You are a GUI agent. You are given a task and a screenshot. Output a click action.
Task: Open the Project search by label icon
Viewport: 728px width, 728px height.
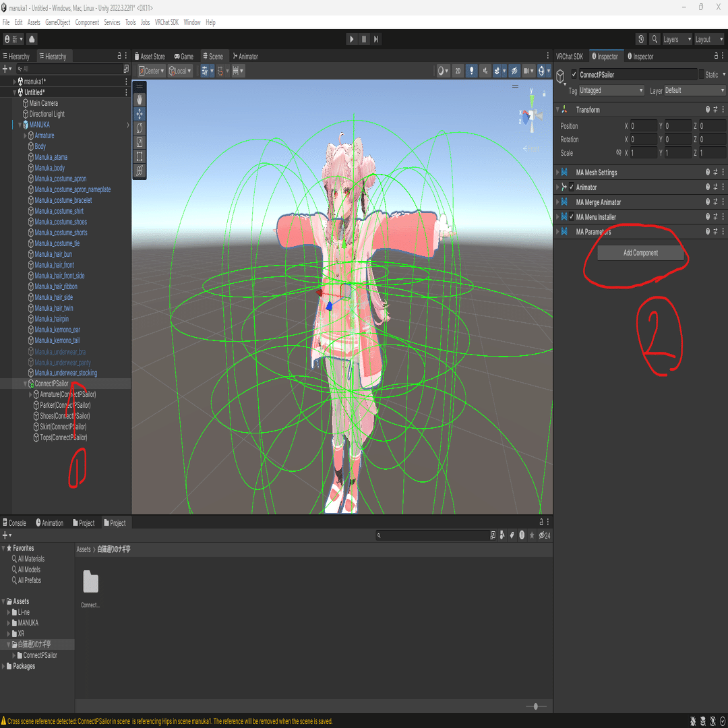512,535
